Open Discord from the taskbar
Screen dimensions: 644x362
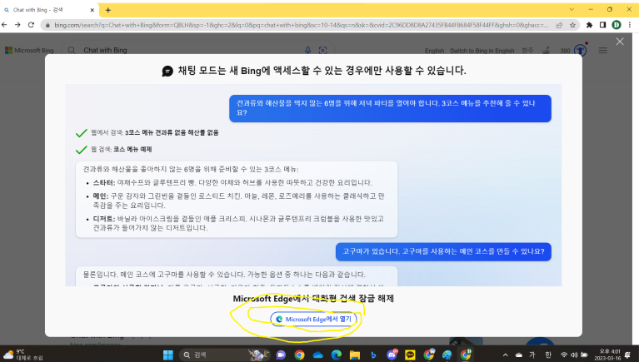click(x=392, y=355)
